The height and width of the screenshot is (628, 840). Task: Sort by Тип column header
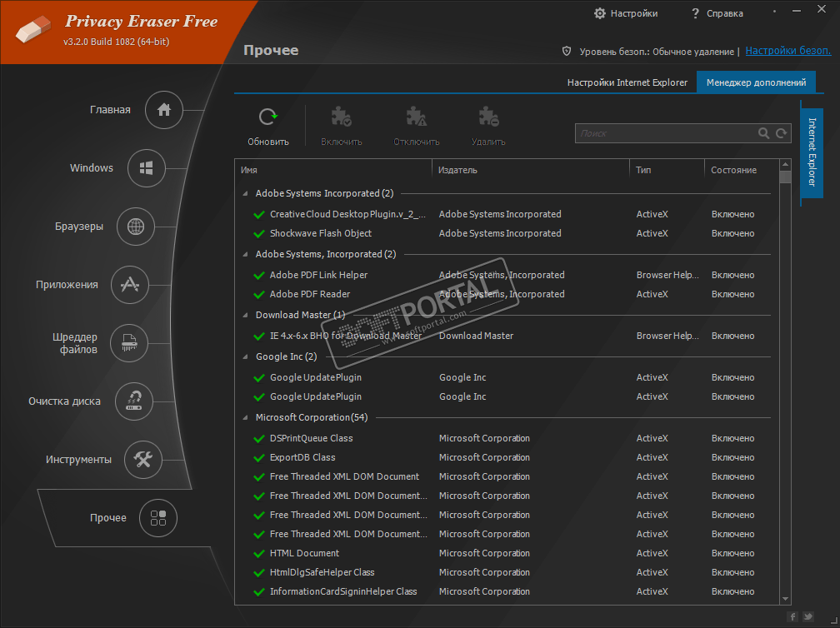click(667, 170)
